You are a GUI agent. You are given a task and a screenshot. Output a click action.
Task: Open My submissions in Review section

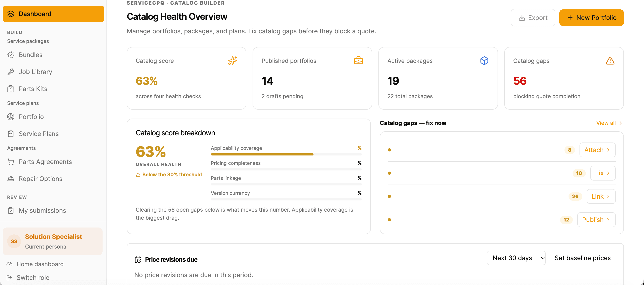53,211
